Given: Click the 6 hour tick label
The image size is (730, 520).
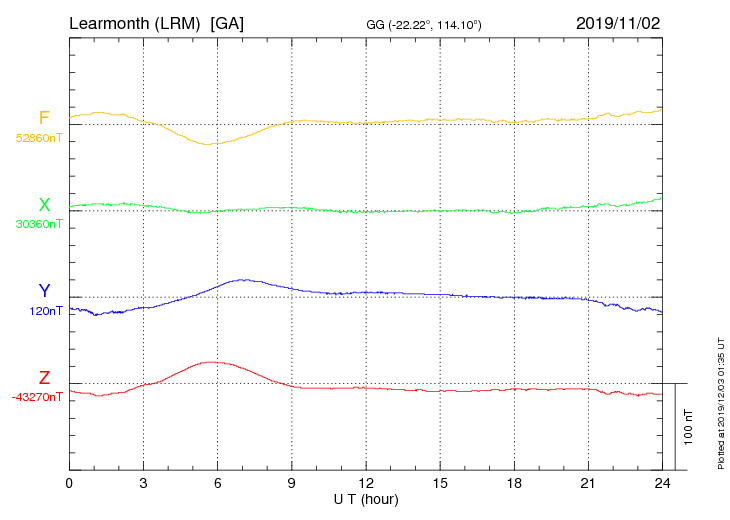Looking at the screenshot, I should coord(218,483).
